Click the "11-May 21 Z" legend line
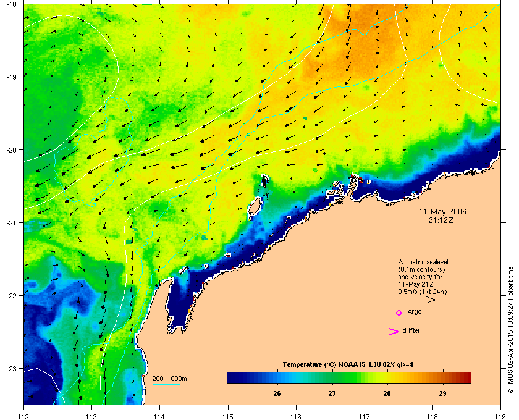Image resolution: width=519 pixels, height=420 pixels. coord(416,284)
